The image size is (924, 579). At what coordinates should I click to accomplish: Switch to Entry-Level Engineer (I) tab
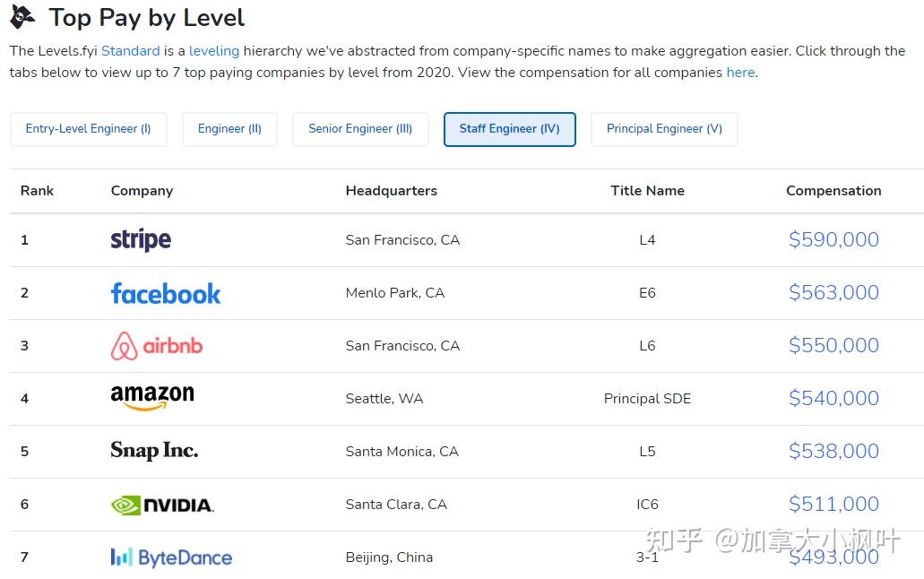click(89, 129)
